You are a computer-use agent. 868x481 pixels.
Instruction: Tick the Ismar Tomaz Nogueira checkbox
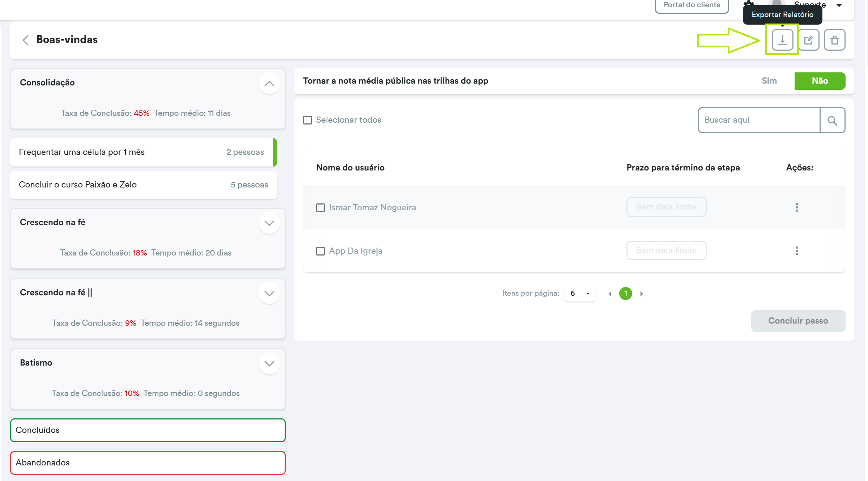(320, 208)
